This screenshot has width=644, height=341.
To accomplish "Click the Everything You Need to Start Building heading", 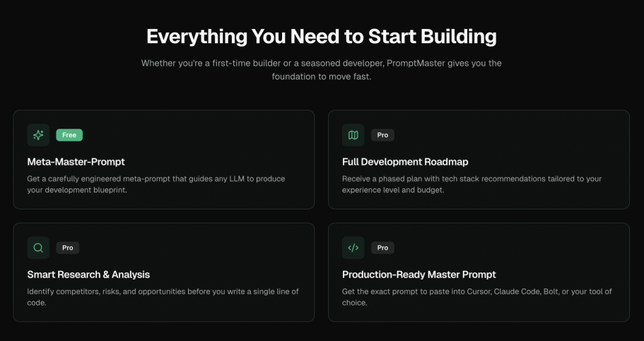I will [x=322, y=36].
